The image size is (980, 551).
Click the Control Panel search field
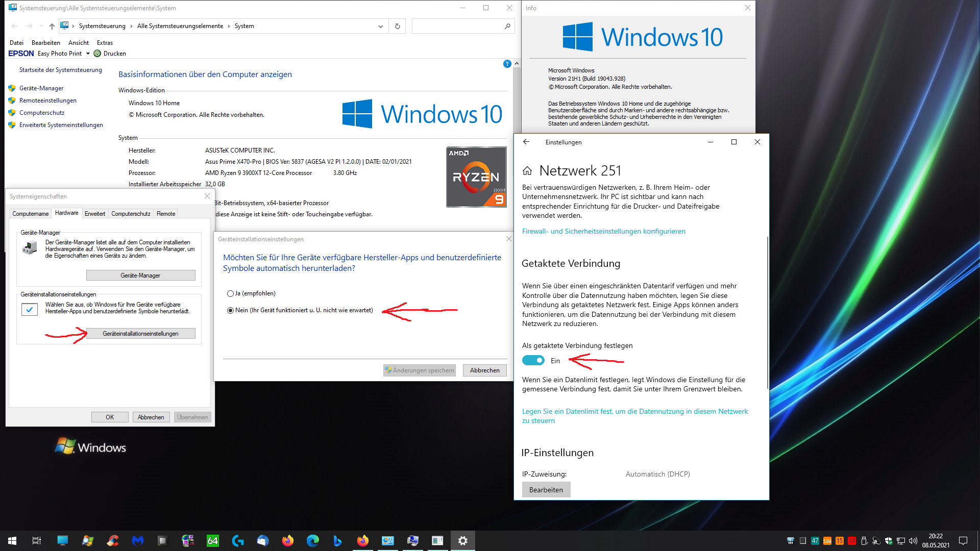click(x=457, y=26)
